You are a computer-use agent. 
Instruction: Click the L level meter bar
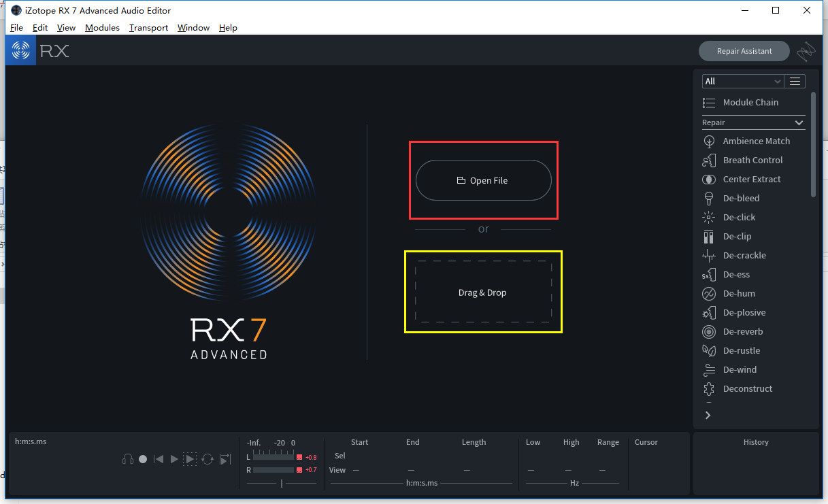(273, 457)
